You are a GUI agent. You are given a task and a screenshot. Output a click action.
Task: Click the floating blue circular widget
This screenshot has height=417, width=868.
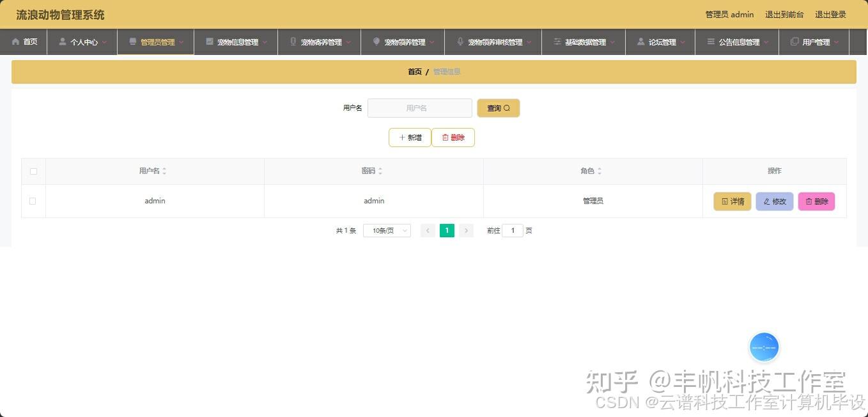[764, 347]
